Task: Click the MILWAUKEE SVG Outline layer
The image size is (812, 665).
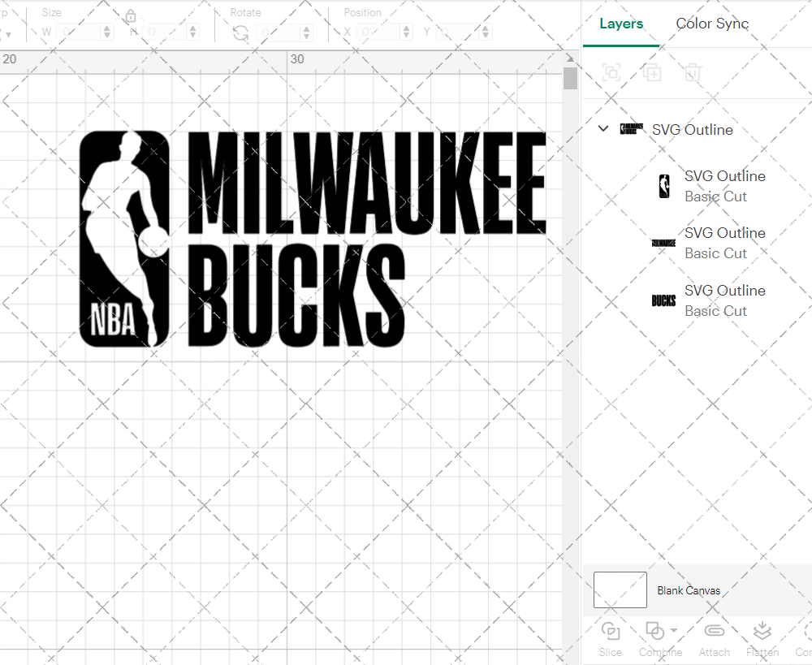Action: pyautogui.click(x=725, y=243)
